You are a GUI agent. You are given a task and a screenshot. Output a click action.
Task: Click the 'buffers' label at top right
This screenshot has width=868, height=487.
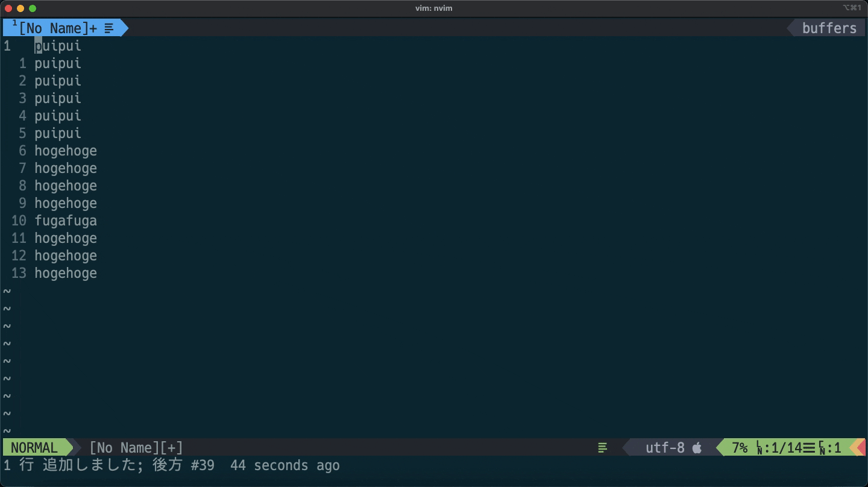pos(828,27)
